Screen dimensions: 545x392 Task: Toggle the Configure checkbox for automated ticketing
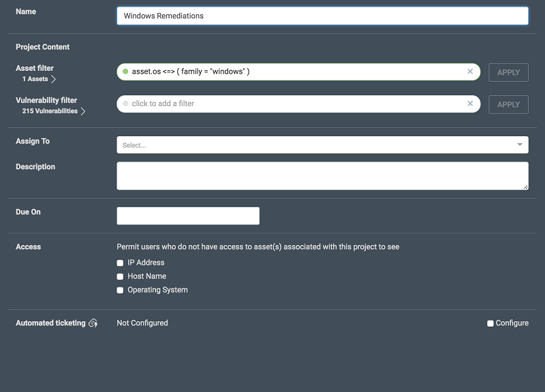[490, 323]
